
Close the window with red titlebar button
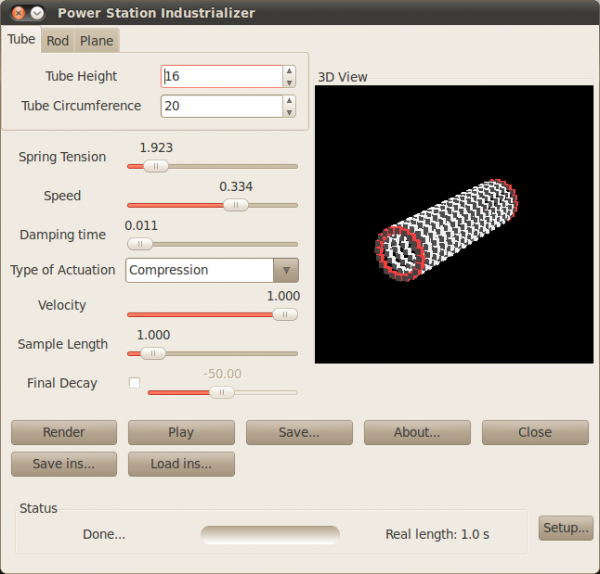point(18,13)
